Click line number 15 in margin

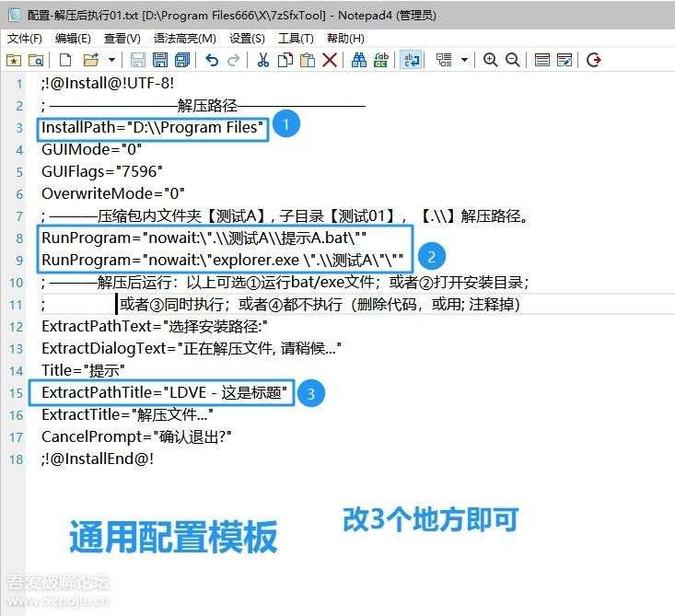click(16, 393)
